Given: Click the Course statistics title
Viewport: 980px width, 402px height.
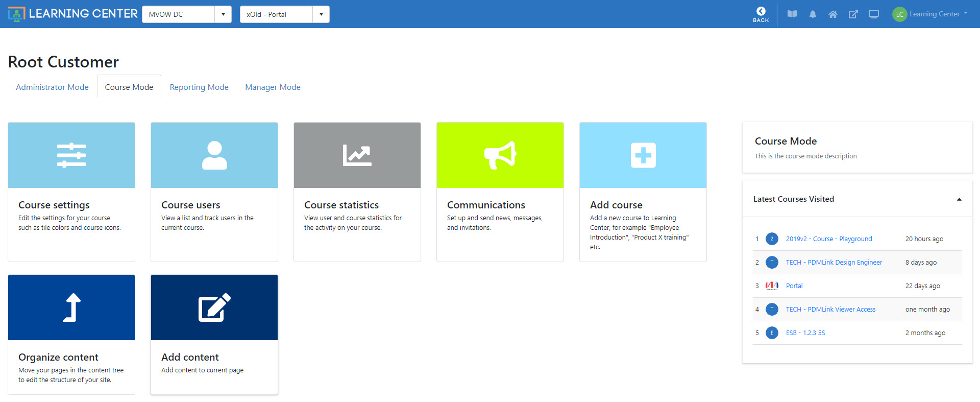Looking at the screenshot, I should click(341, 205).
